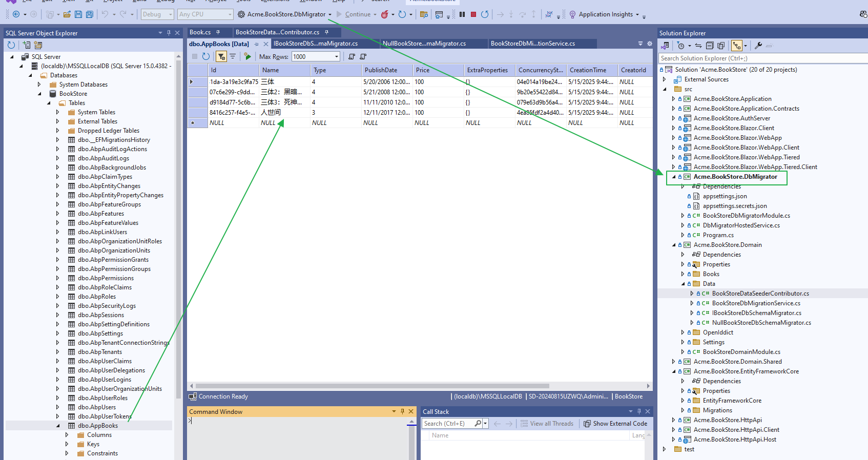Click the Undo icon in main toolbar
Screen dimensions: 868x460
coord(105,14)
